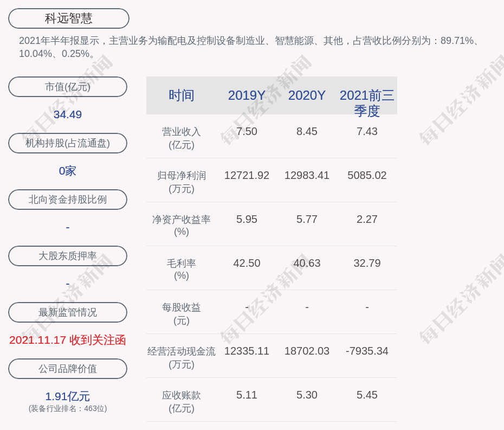Select revenue value 8.45
This screenshot has width=504, height=430.
(307, 132)
